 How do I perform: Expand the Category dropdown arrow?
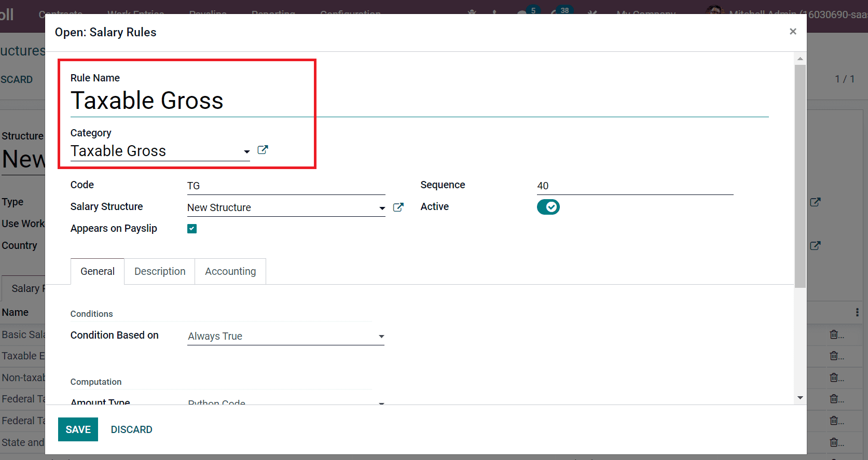point(247,151)
